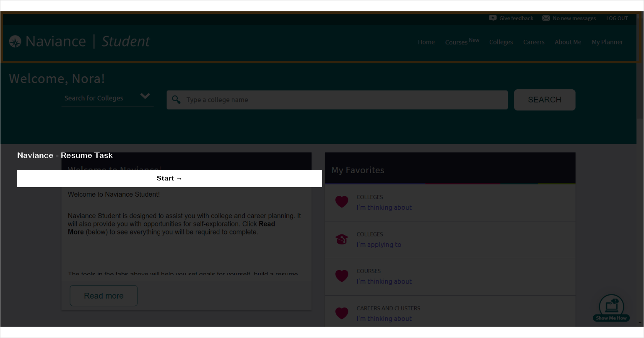Viewport: 644px width, 338px height.
Task: Click the Read more button
Action: (x=104, y=296)
